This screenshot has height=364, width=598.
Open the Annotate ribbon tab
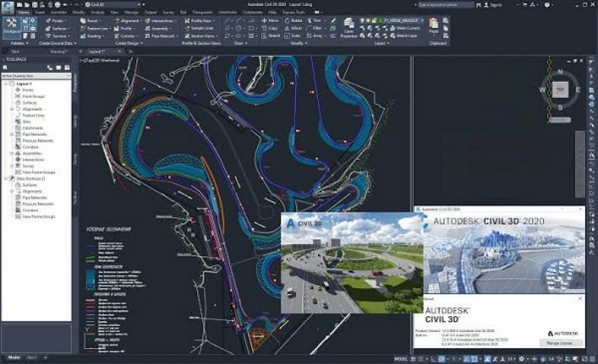click(x=58, y=12)
